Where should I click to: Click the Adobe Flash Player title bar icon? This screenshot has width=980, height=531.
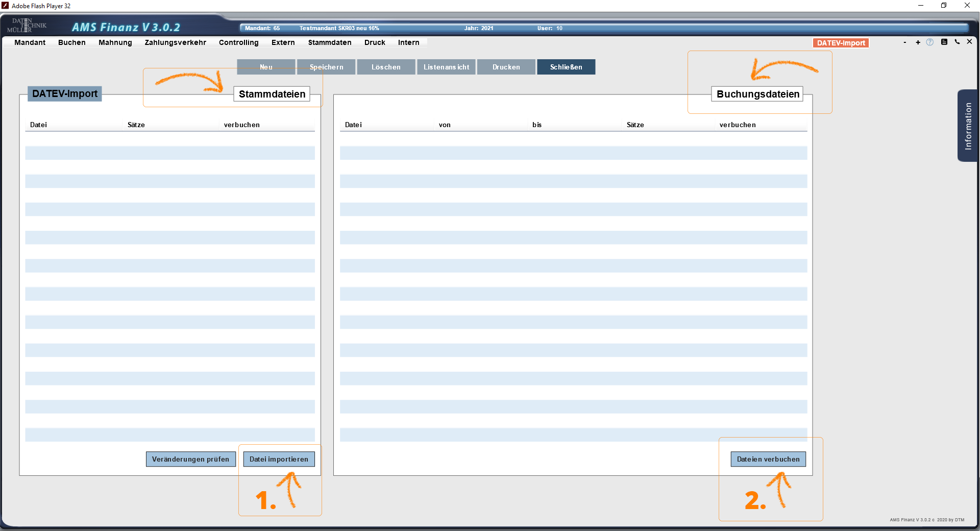[5, 6]
